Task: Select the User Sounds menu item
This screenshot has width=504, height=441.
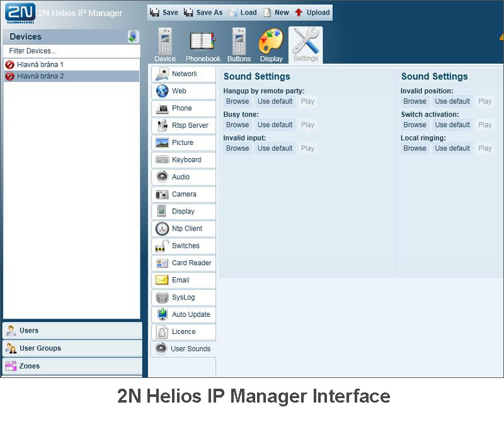Action: pyautogui.click(x=183, y=349)
